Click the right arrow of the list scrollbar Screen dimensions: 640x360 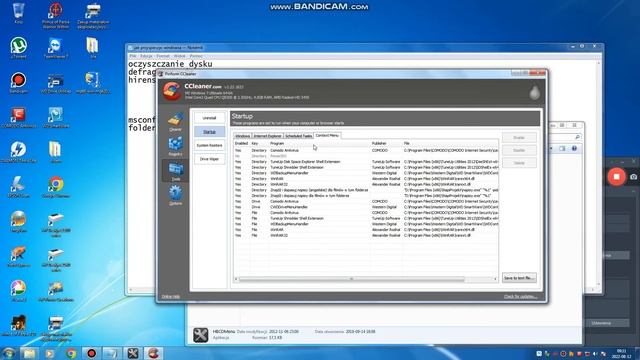click(x=496, y=279)
